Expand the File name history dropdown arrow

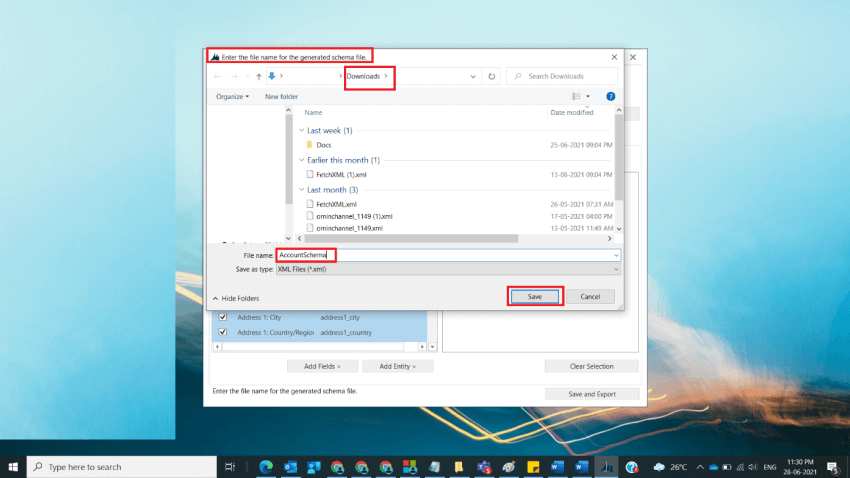(x=616, y=255)
